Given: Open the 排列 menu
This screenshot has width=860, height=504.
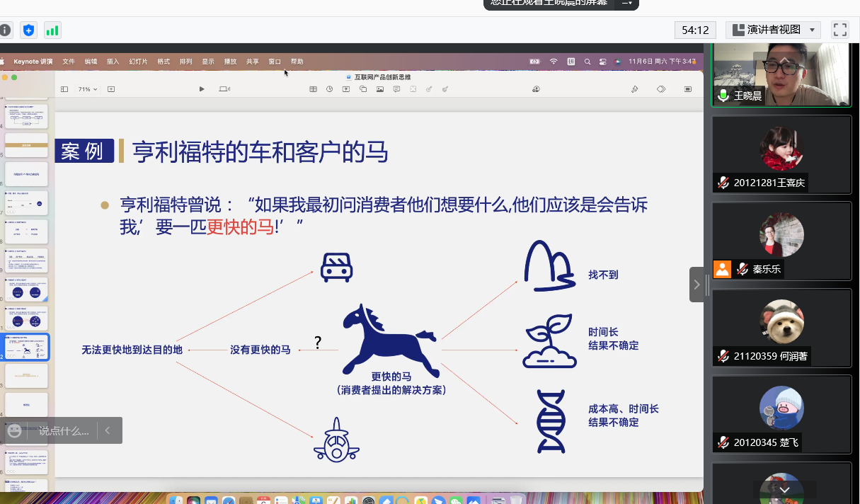Looking at the screenshot, I should point(185,62).
